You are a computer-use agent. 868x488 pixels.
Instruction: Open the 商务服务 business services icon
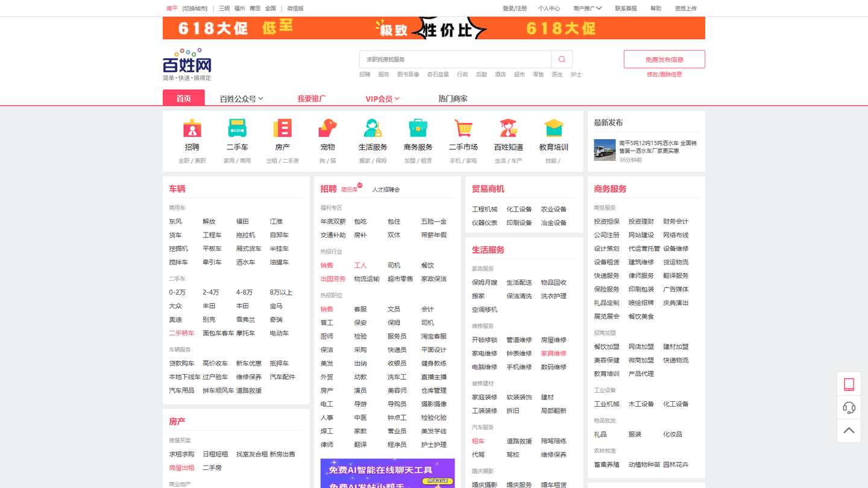(x=418, y=128)
